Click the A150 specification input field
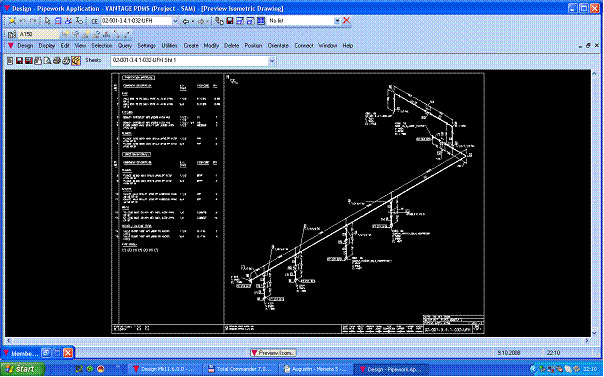 point(39,34)
